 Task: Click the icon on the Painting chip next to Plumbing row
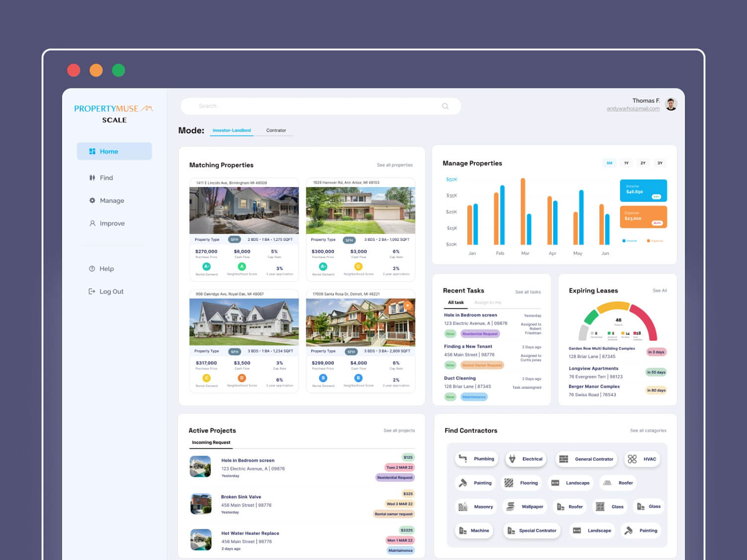(x=463, y=483)
